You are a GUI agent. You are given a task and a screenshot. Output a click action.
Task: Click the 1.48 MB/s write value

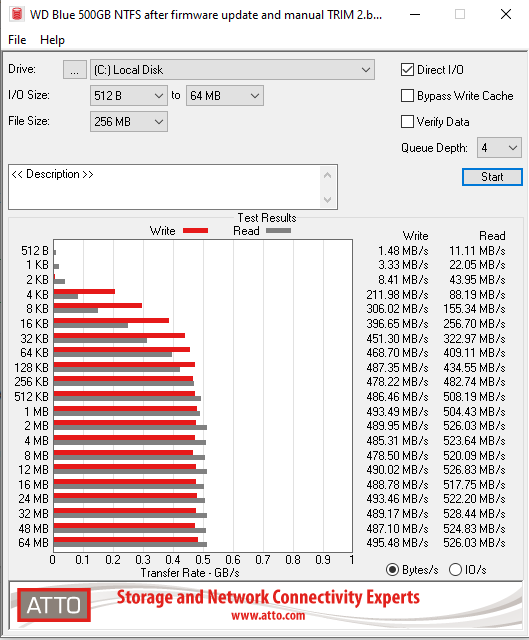[403, 251]
